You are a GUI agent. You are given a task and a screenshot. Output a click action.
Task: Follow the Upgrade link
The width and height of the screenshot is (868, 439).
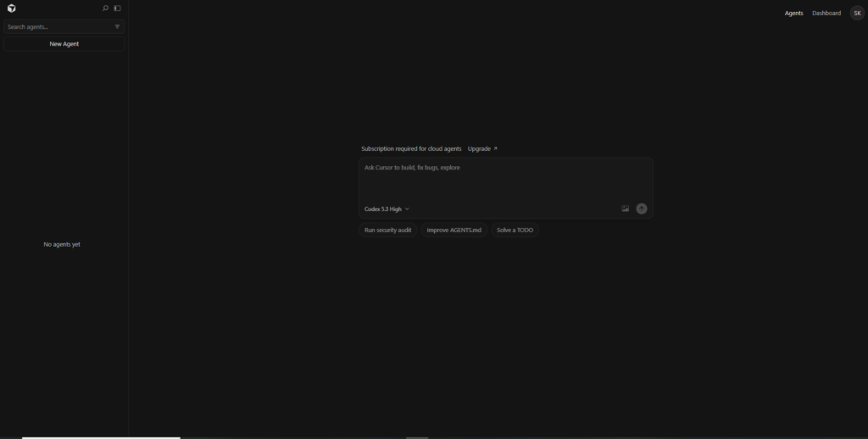pyautogui.click(x=479, y=148)
